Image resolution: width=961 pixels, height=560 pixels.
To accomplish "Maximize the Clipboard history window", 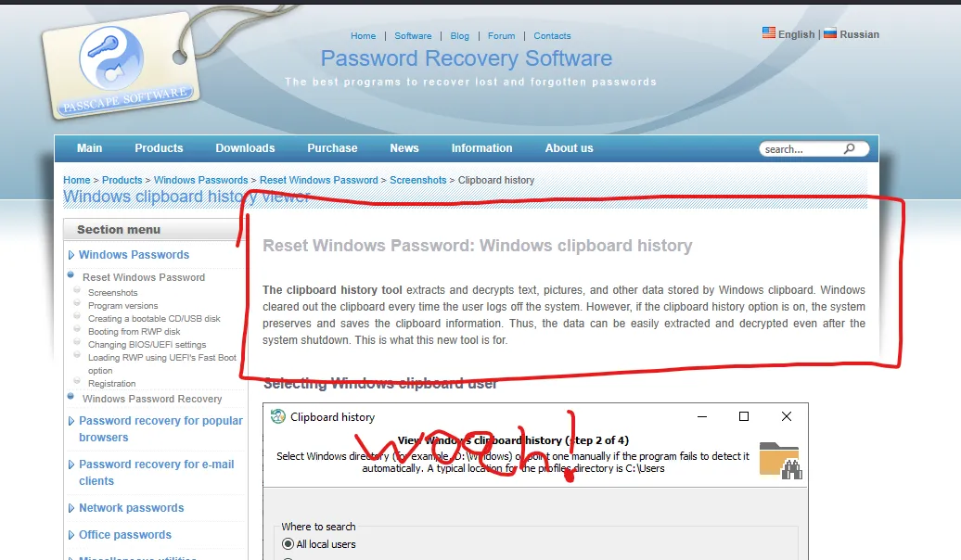I will [744, 416].
